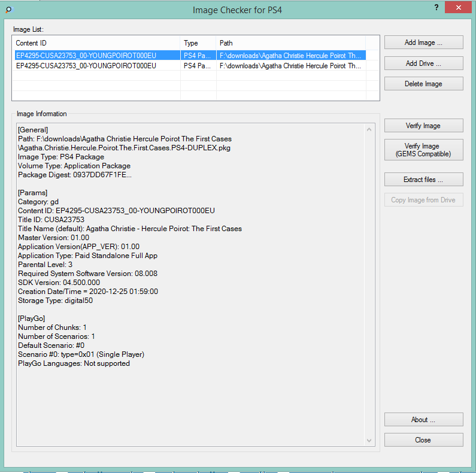Select the second unhighlighted image list row
Screen dimensions: 476x473
tap(190, 66)
